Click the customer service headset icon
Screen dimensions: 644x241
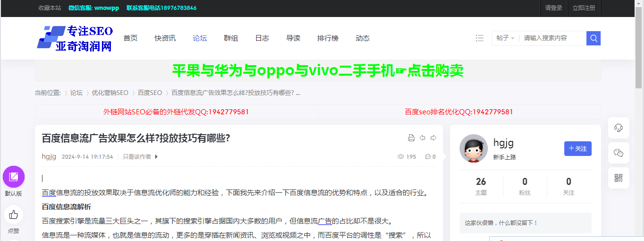pyautogui.click(x=619, y=128)
